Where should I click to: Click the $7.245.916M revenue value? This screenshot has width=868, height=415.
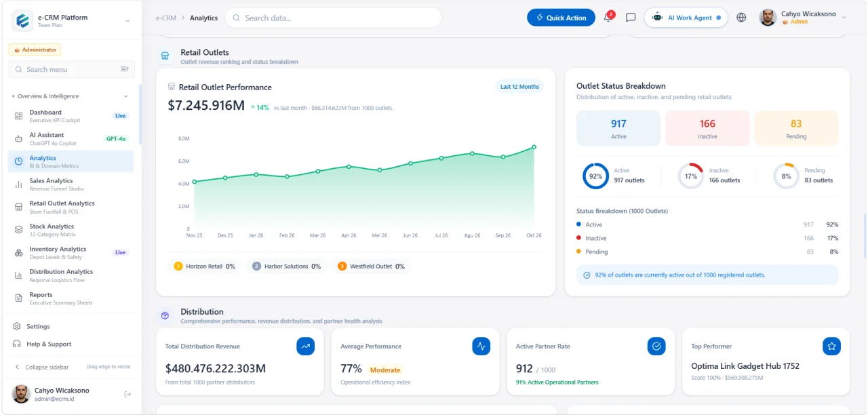(206, 106)
